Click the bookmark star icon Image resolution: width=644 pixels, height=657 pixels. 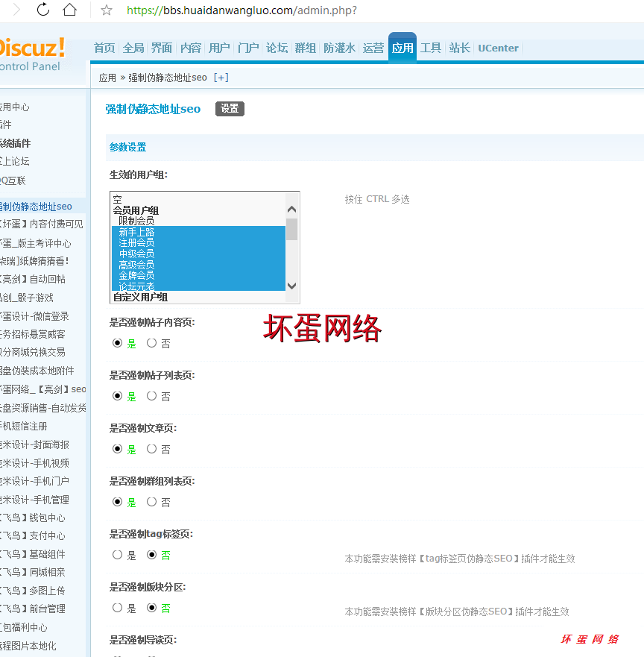pyautogui.click(x=107, y=10)
